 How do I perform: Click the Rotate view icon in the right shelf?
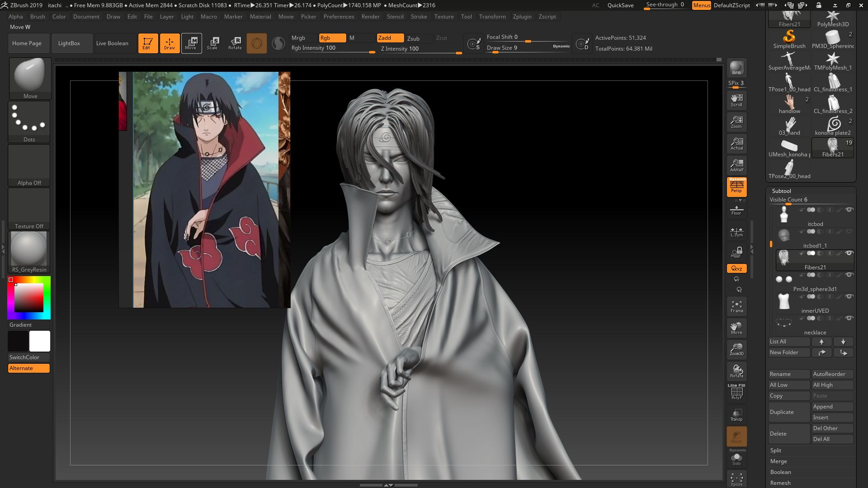[736, 371]
